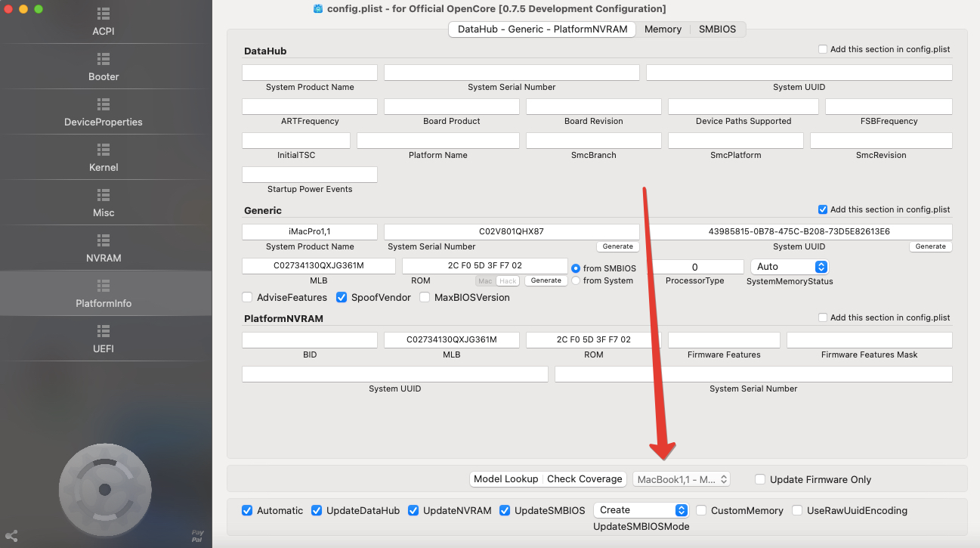The image size is (980, 548).
Task: Click the Generic MLB field
Action: point(319,266)
